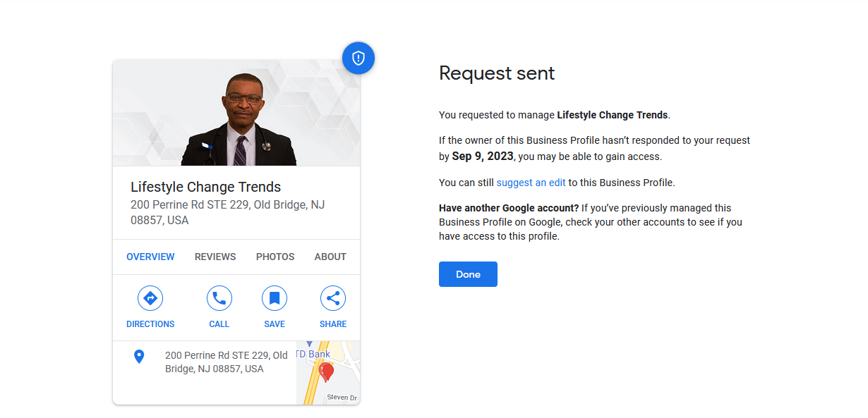
Task: Click the Share icon
Action: 333,298
